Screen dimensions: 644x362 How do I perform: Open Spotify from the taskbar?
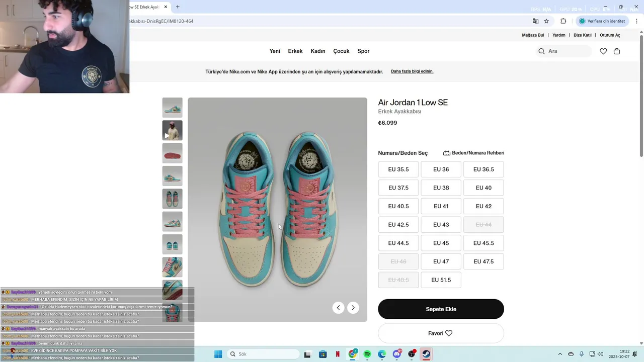coord(367,354)
